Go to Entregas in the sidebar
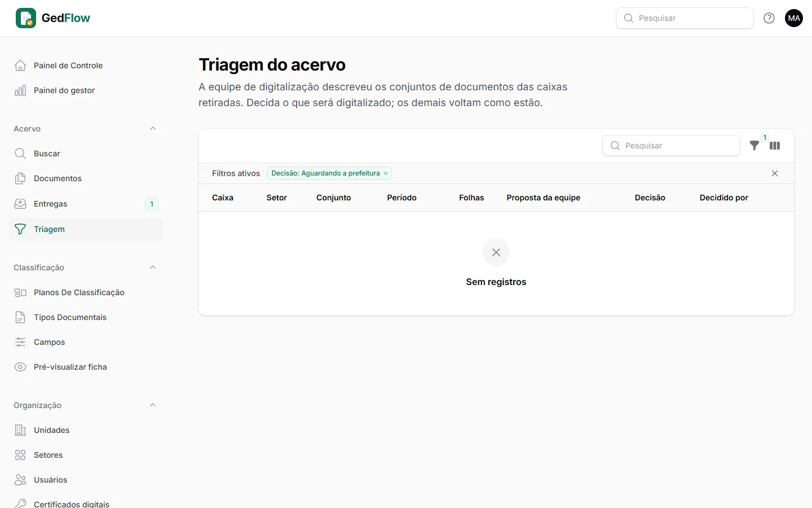 click(x=86, y=204)
